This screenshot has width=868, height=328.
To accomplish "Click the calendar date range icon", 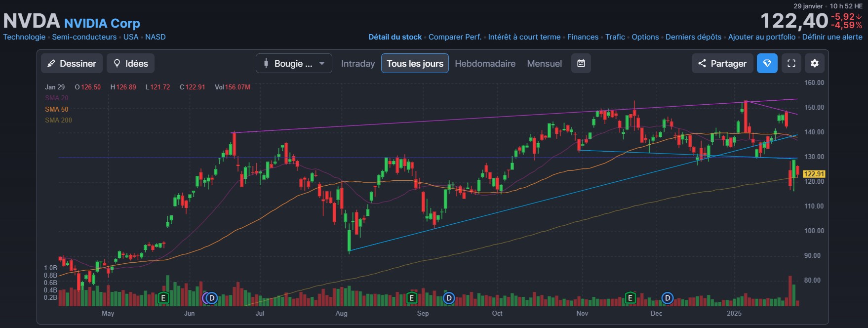I will tap(581, 63).
